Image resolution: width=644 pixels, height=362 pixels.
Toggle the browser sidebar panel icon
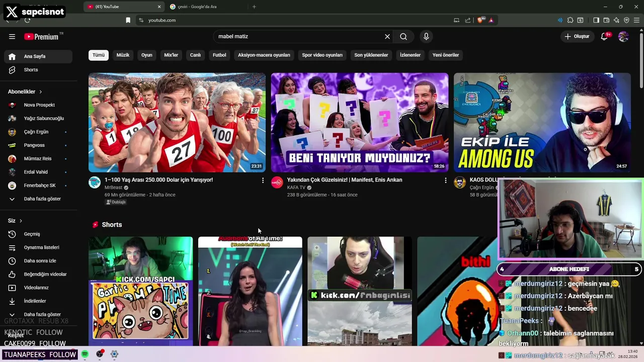pyautogui.click(x=596, y=20)
